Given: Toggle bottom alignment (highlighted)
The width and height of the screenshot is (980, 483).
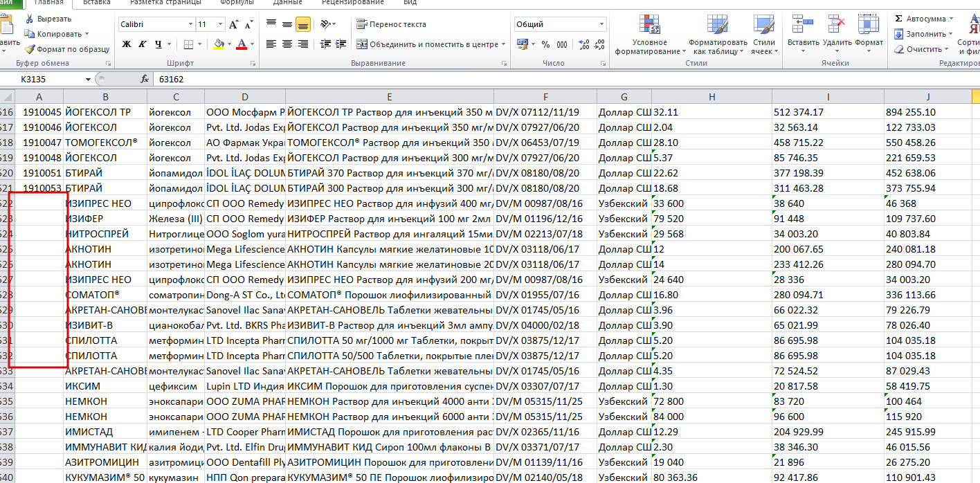Looking at the screenshot, I should pos(302,25).
